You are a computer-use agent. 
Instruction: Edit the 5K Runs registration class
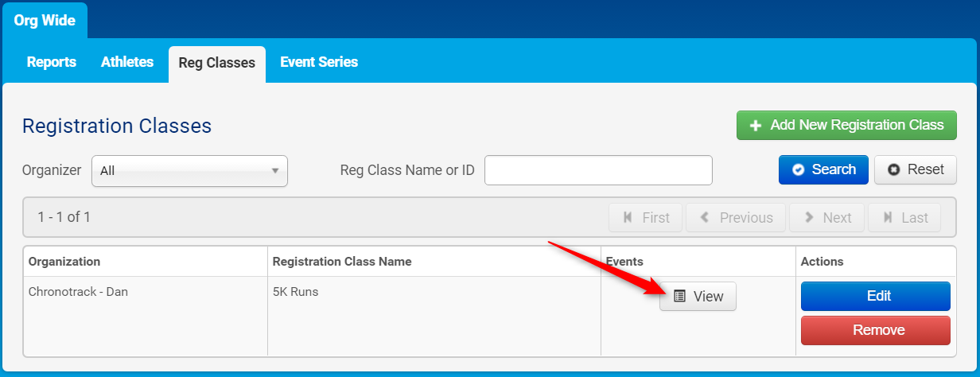pos(875,296)
